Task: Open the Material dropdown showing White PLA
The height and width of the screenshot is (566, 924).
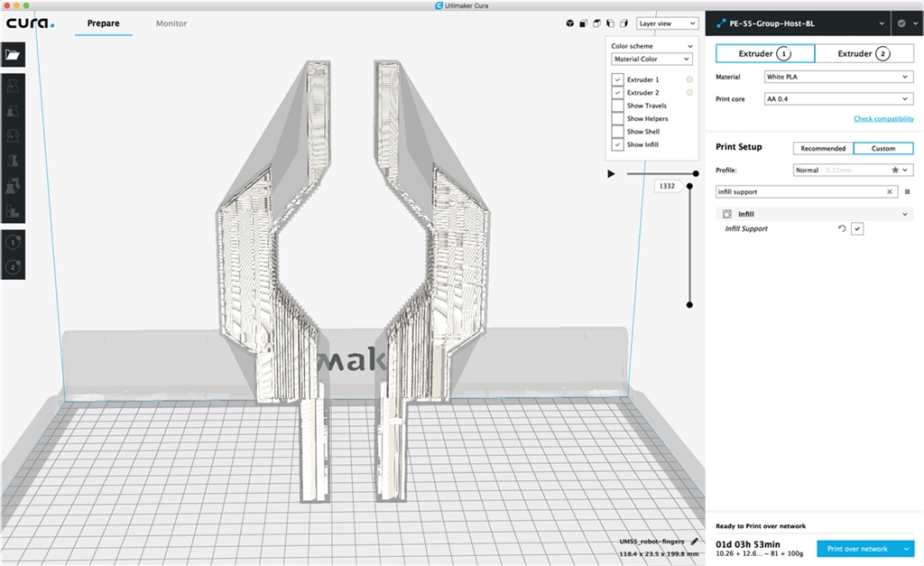Action: (x=838, y=77)
